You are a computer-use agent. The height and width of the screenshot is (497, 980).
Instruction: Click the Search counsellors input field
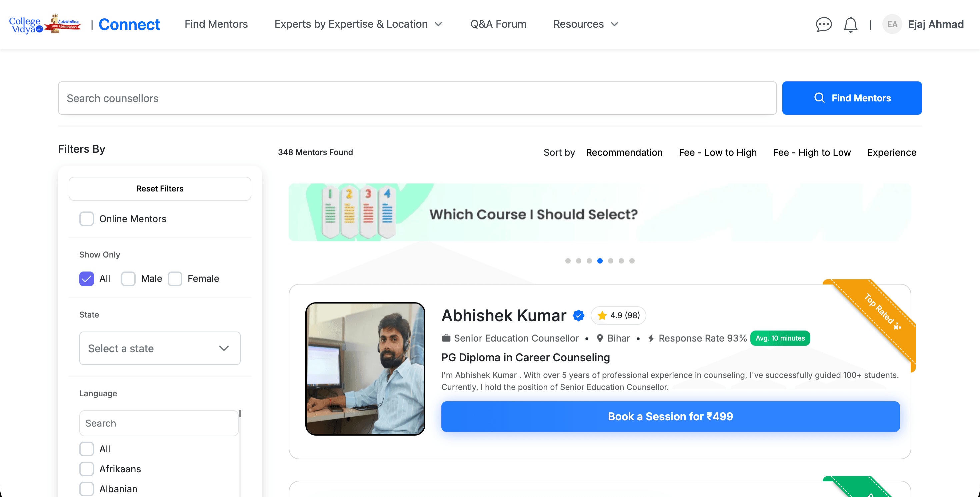click(x=417, y=98)
